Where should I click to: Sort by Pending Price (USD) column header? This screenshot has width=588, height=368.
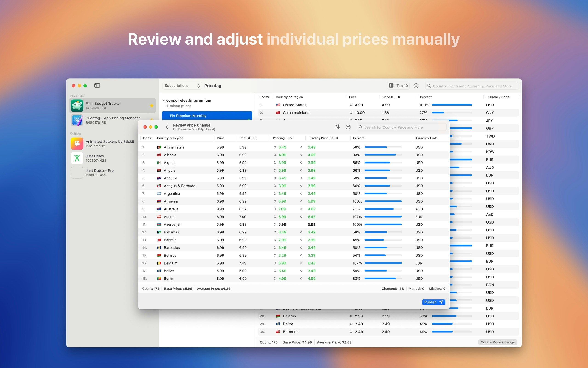(x=323, y=138)
